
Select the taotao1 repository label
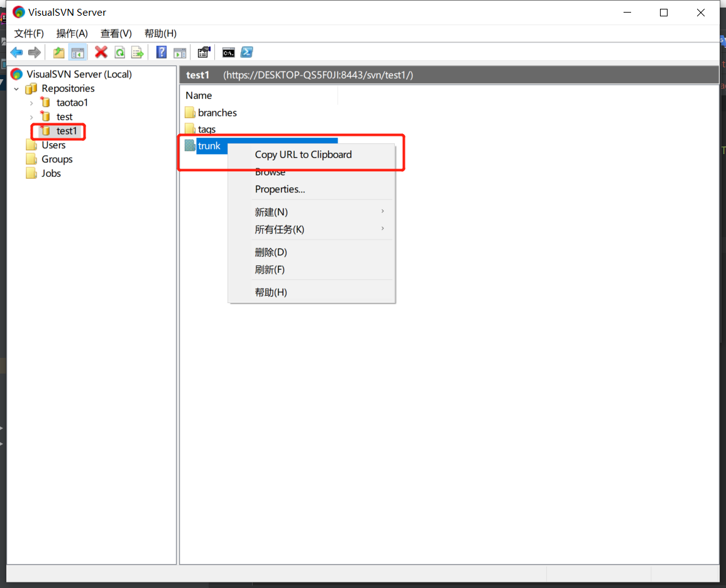[x=72, y=103]
